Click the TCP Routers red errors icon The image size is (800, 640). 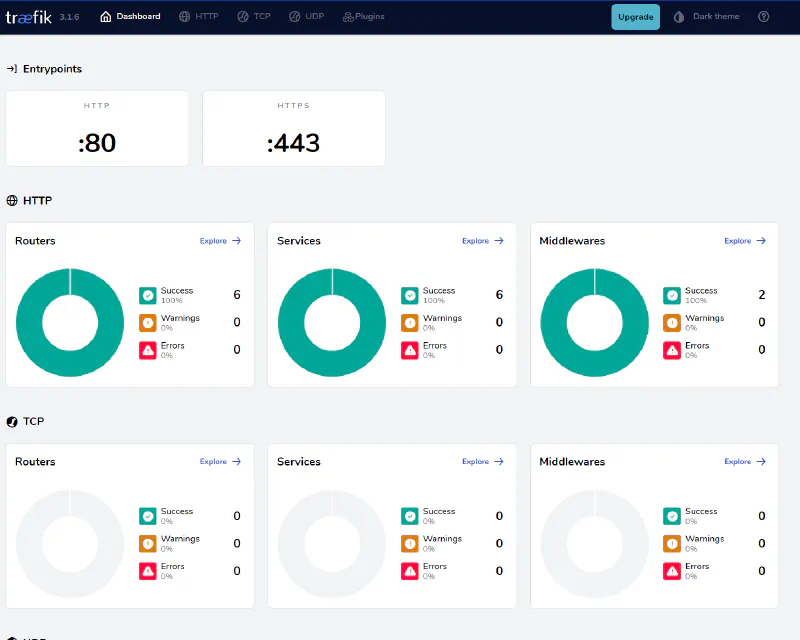147,571
